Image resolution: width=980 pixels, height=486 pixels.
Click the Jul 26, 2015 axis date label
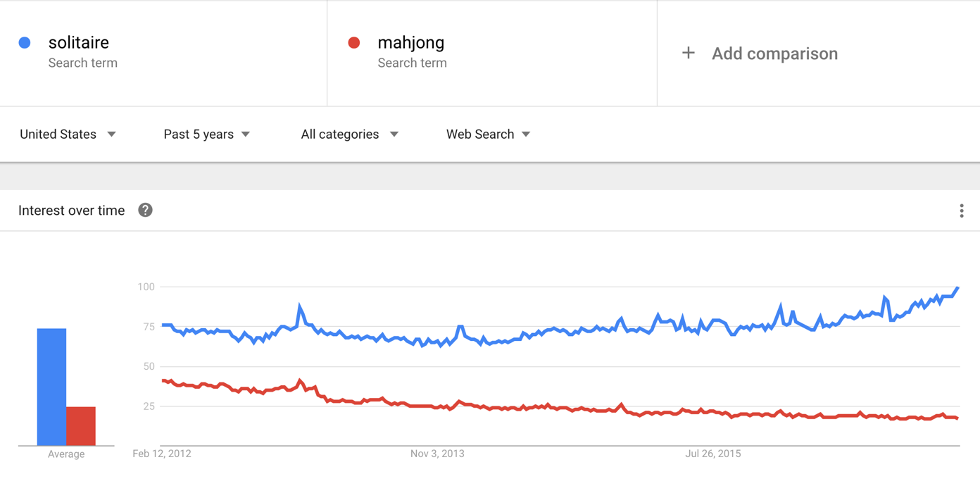(x=713, y=454)
